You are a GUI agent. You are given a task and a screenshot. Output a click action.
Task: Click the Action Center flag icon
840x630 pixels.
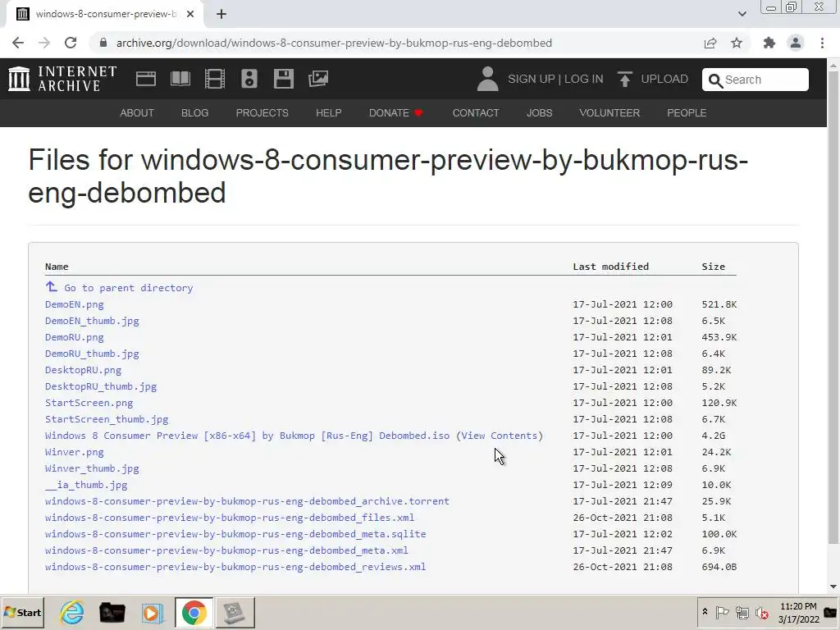[722, 612]
